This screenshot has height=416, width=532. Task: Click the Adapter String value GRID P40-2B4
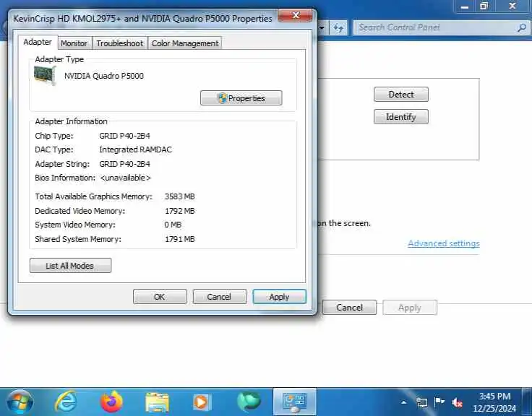(x=124, y=164)
